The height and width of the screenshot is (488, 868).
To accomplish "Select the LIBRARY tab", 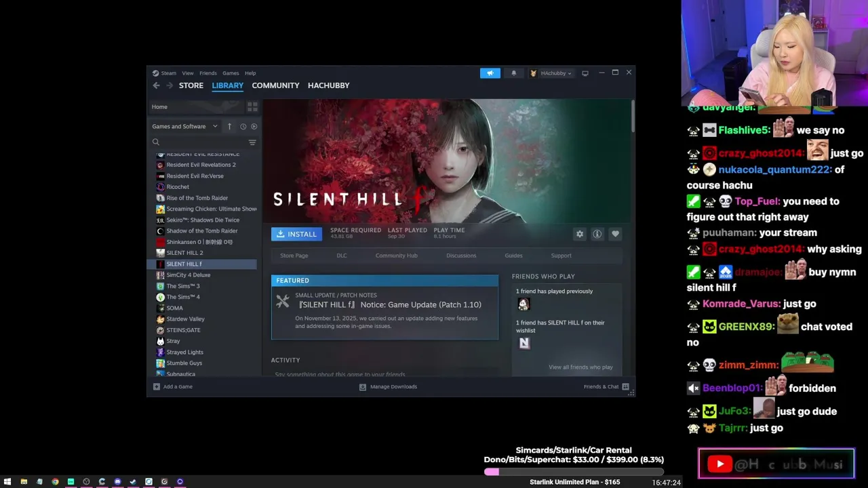I will pyautogui.click(x=227, y=85).
